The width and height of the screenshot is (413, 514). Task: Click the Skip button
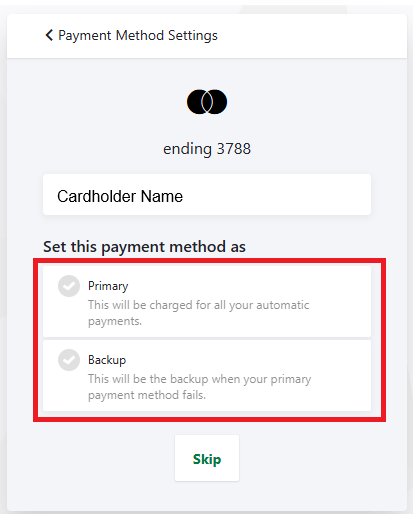(207, 458)
